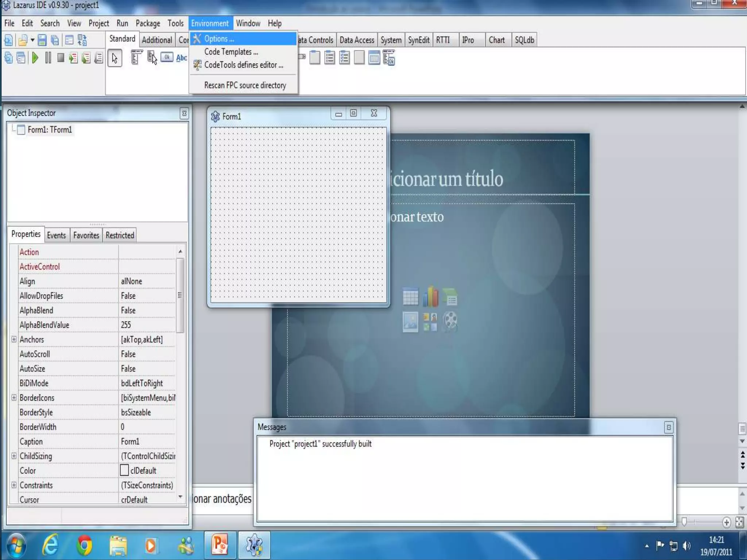747x560 pixels.
Task: Select the TButton Ok palette component
Action: tap(167, 57)
